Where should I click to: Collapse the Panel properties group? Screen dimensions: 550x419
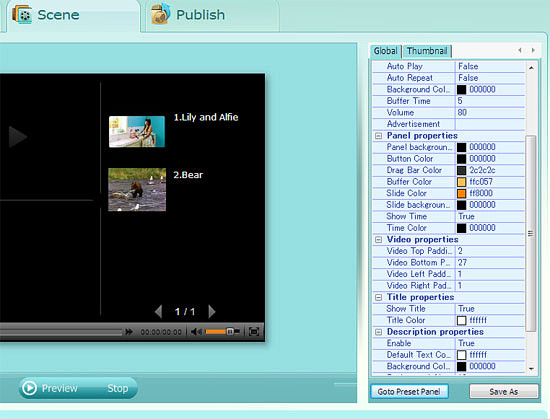[x=378, y=136]
